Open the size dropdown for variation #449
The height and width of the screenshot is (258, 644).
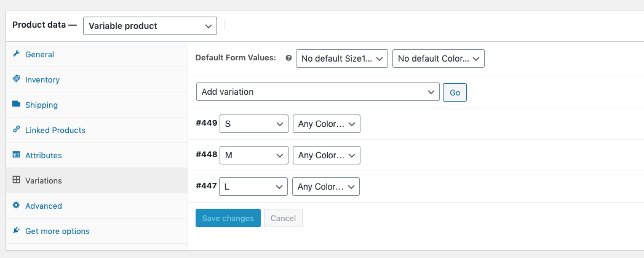coord(253,124)
